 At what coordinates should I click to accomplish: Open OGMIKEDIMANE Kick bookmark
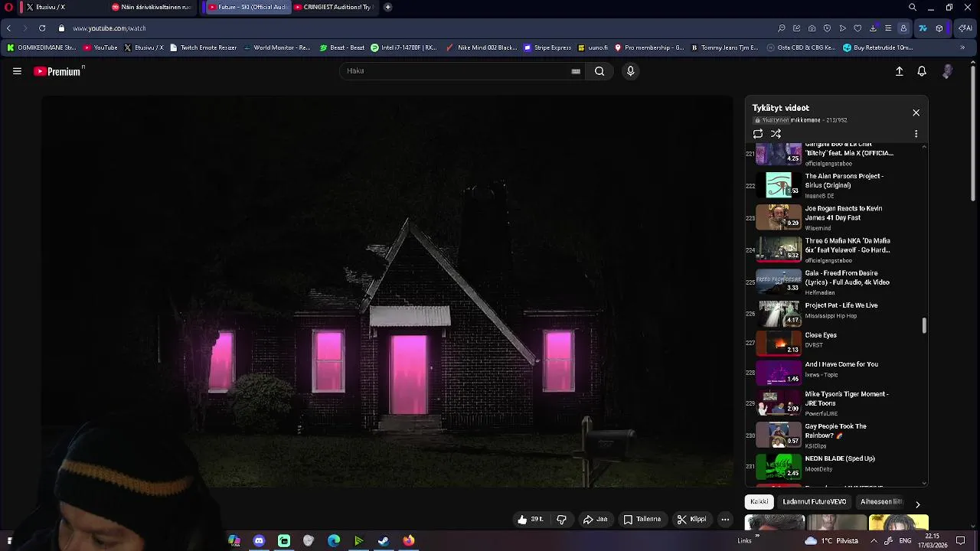coord(41,47)
